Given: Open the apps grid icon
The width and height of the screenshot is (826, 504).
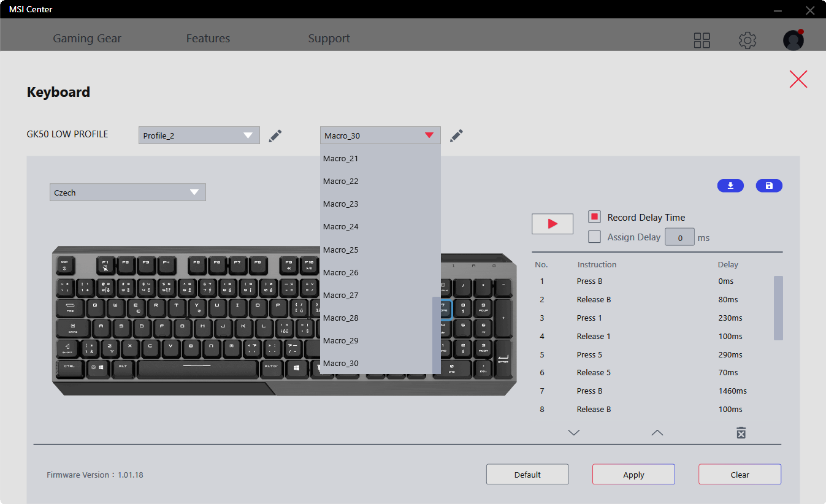Looking at the screenshot, I should click(x=702, y=40).
